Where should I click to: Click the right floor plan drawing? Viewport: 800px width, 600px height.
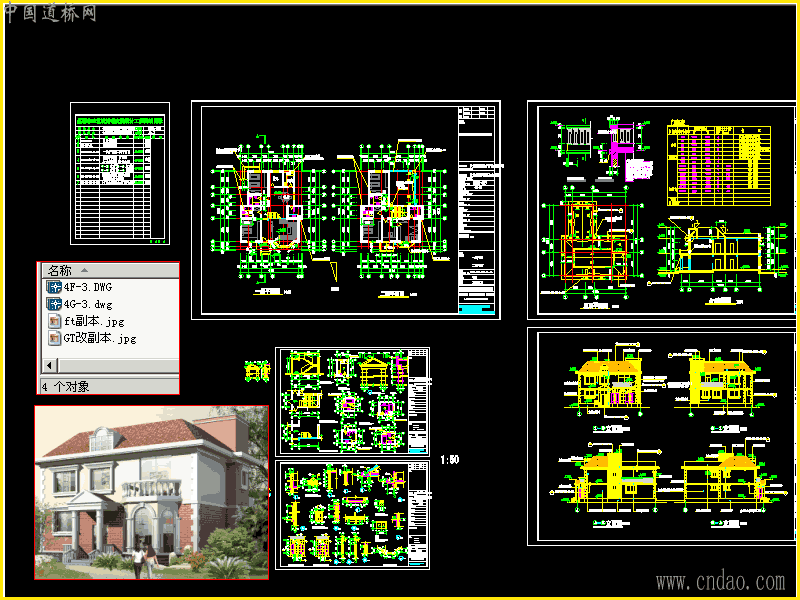pyautogui.click(x=390, y=214)
